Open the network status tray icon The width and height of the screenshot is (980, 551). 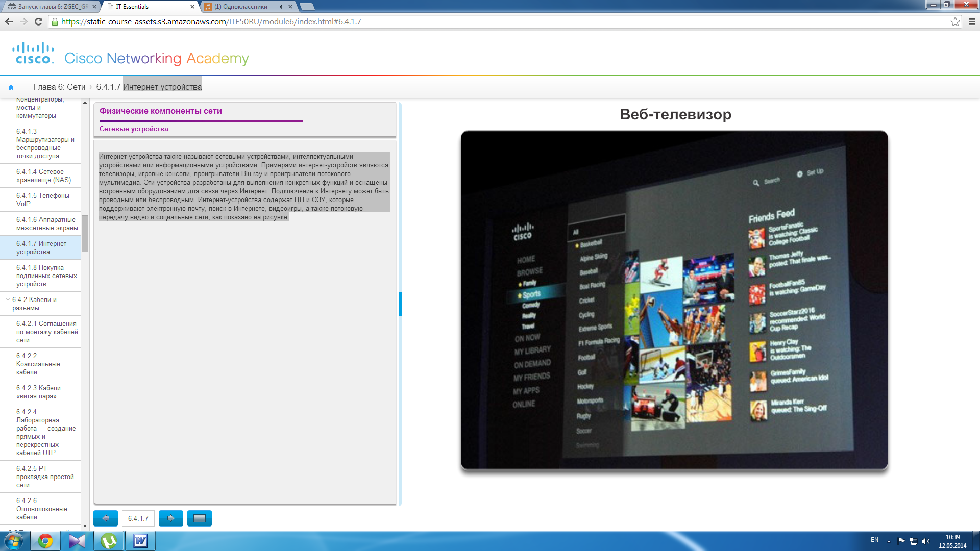tap(914, 541)
